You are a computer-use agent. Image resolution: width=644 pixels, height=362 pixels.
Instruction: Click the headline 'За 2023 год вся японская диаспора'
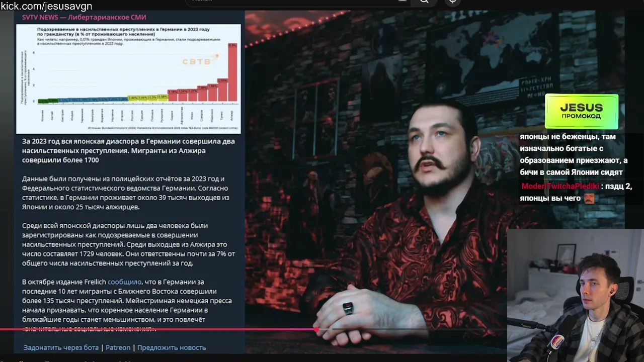(x=128, y=150)
